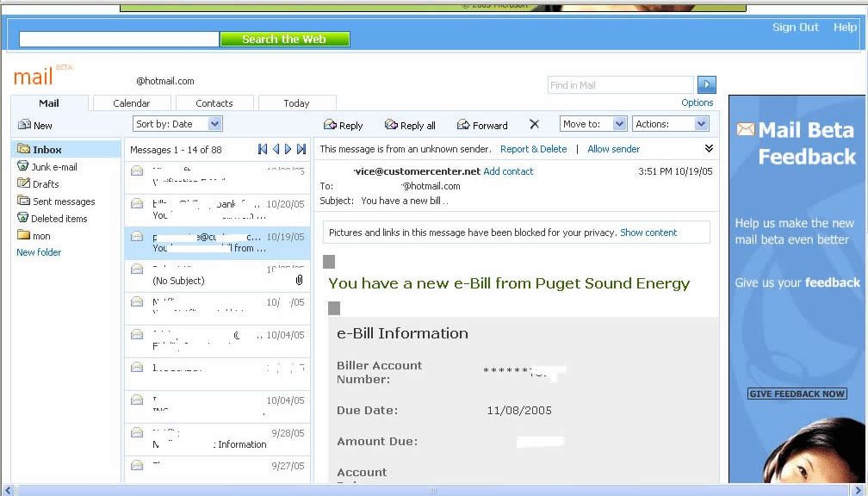
Task: Open the Junk e-mail folder
Action: click(x=47, y=167)
